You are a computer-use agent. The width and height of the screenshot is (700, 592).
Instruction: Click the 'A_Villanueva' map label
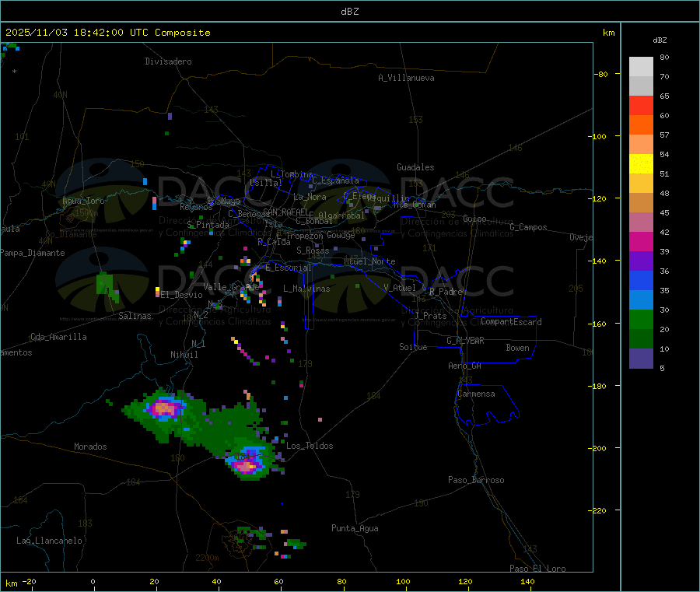[406, 78]
